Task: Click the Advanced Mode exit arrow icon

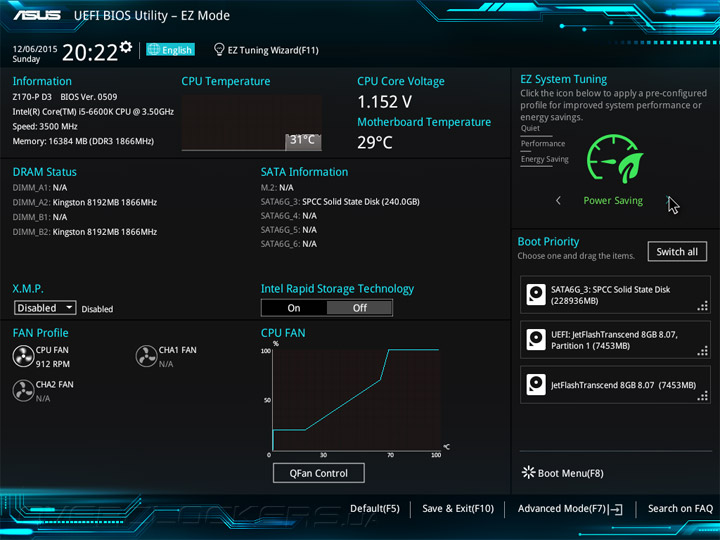Action: click(x=615, y=509)
